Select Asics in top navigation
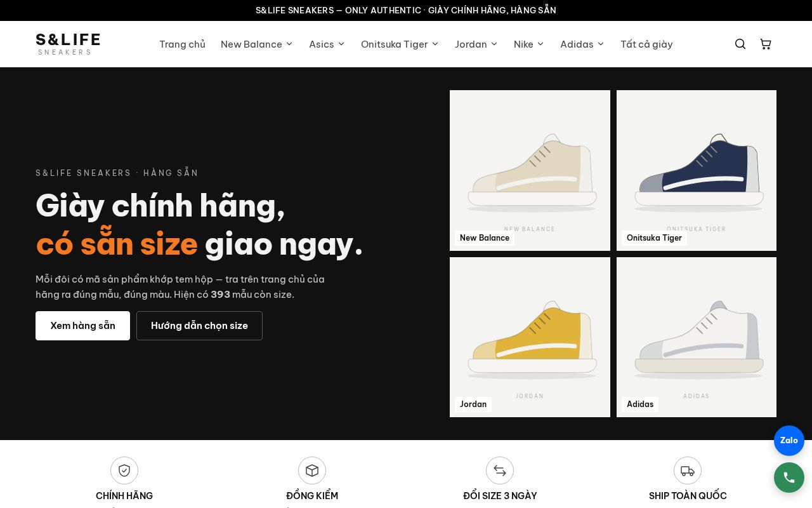The height and width of the screenshot is (508, 812). pos(322,44)
